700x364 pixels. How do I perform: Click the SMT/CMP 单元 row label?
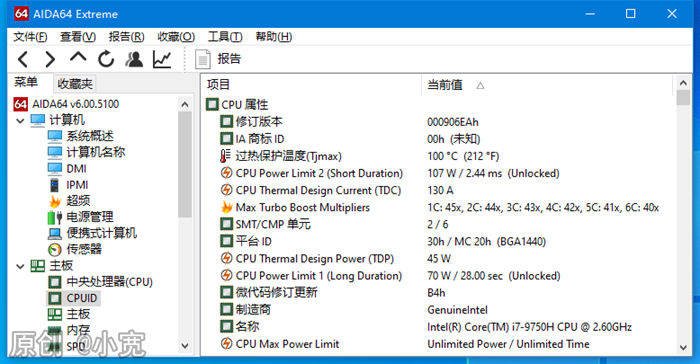tap(273, 224)
